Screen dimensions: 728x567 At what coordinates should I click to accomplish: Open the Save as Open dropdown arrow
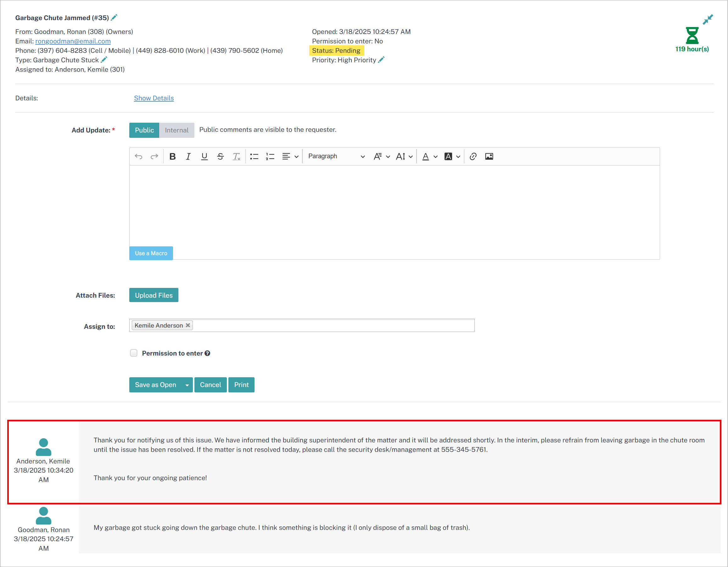[x=187, y=385]
